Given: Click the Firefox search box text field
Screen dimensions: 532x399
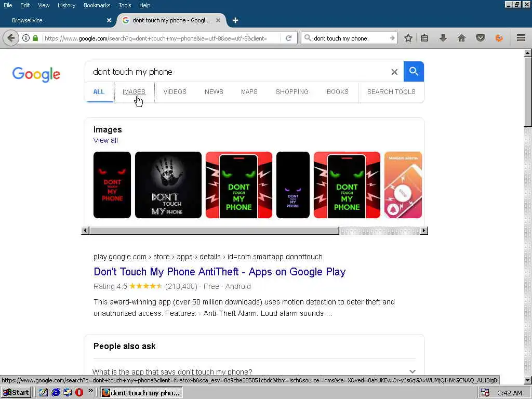Looking at the screenshot, I should 350,38.
